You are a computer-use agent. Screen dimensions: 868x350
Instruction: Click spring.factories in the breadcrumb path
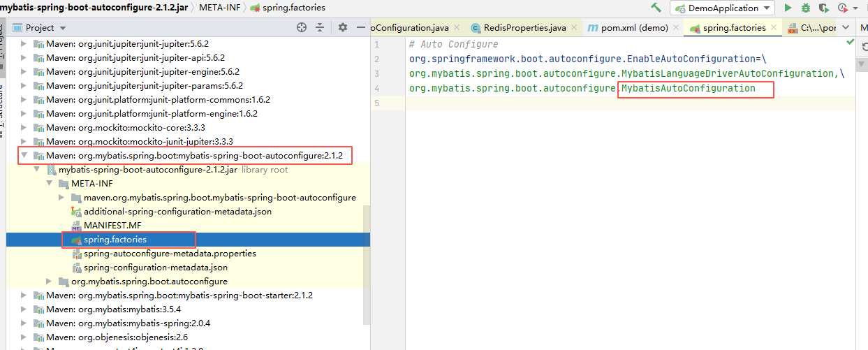pos(293,8)
